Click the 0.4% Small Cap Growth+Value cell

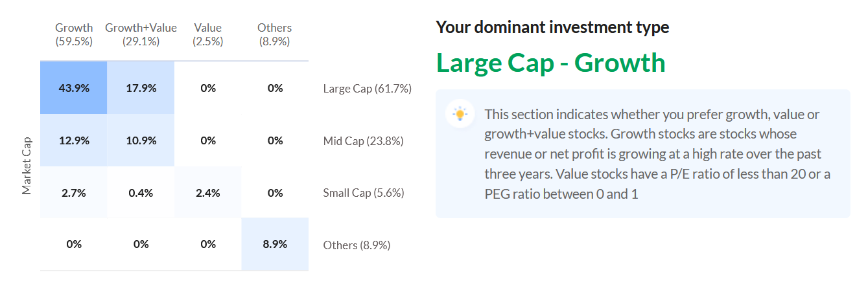tap(141, 192)
